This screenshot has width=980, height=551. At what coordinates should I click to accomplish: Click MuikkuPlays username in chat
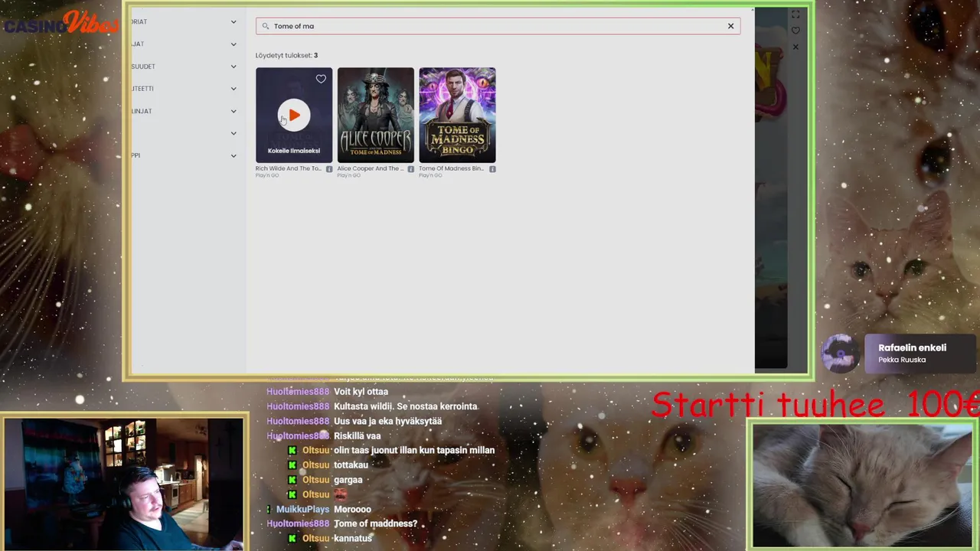coord(302,509)
